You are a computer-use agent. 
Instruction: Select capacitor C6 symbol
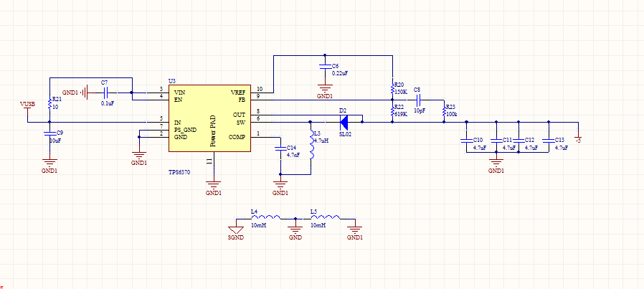(x=325, y=67)
